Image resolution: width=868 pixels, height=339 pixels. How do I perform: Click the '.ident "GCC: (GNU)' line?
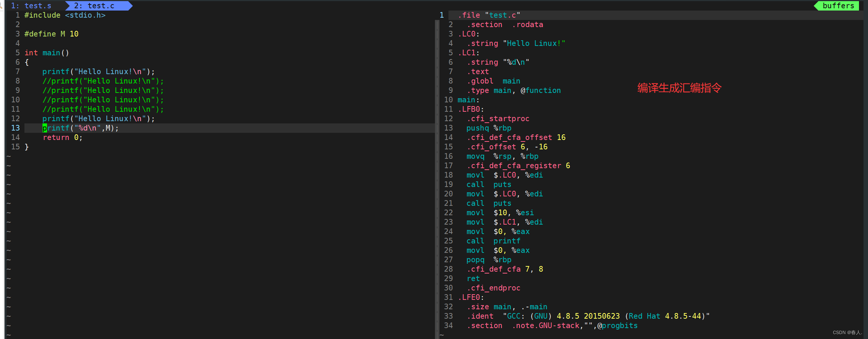point(588,316)
